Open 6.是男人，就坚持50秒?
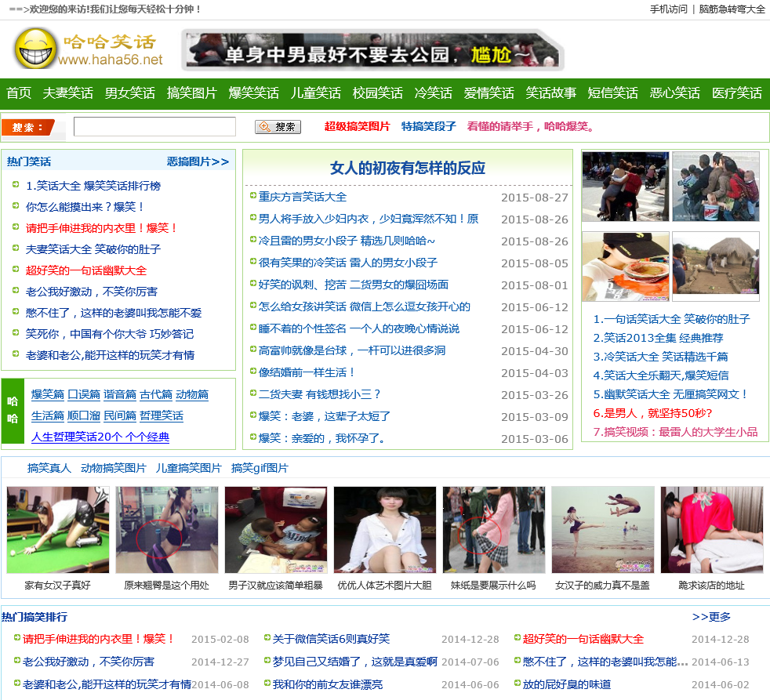 point(652,413)
